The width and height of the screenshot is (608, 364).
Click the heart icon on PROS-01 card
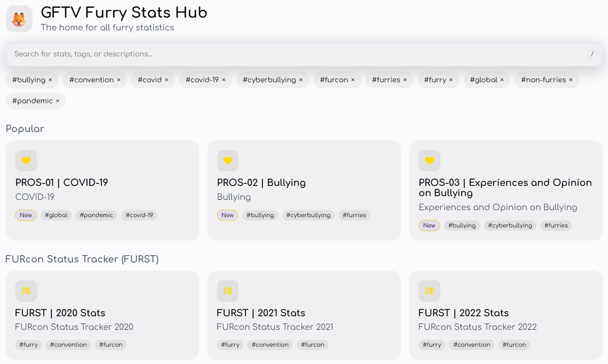pyautogui.click(x=26, y=161)
